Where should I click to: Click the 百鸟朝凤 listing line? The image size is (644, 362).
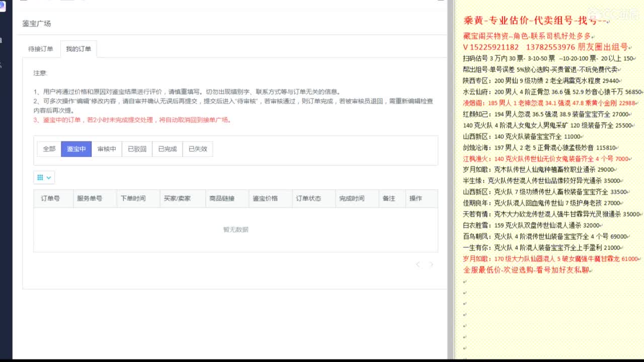click(x=545, y=237)
